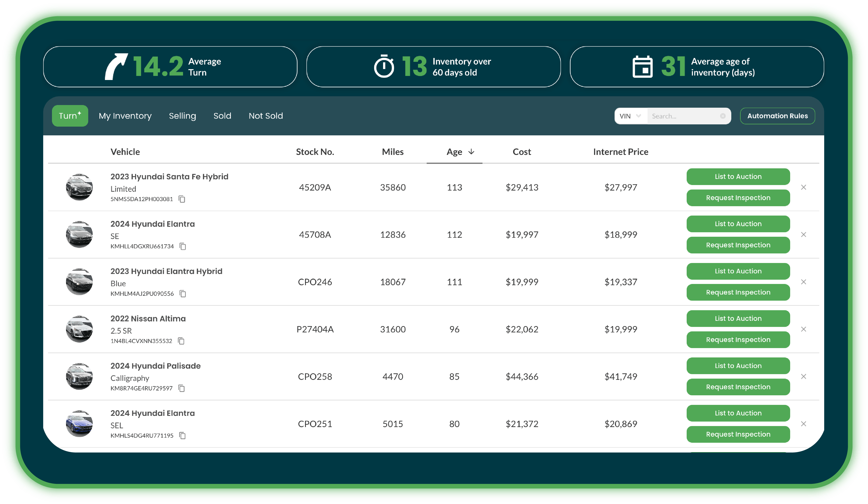Screen dimensions: 868x504
Task: Sort by the Age column header
Action: click(x=454, y=152)
